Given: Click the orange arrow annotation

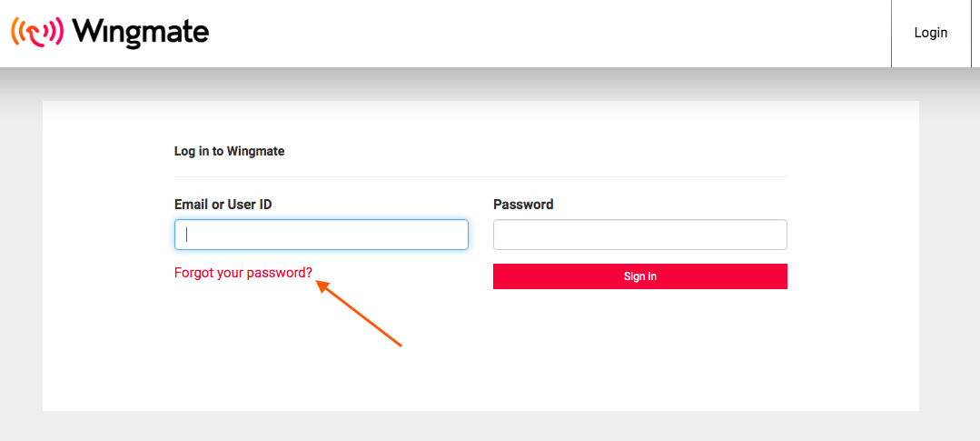Looking at the screenshot, I should [358, 314].
